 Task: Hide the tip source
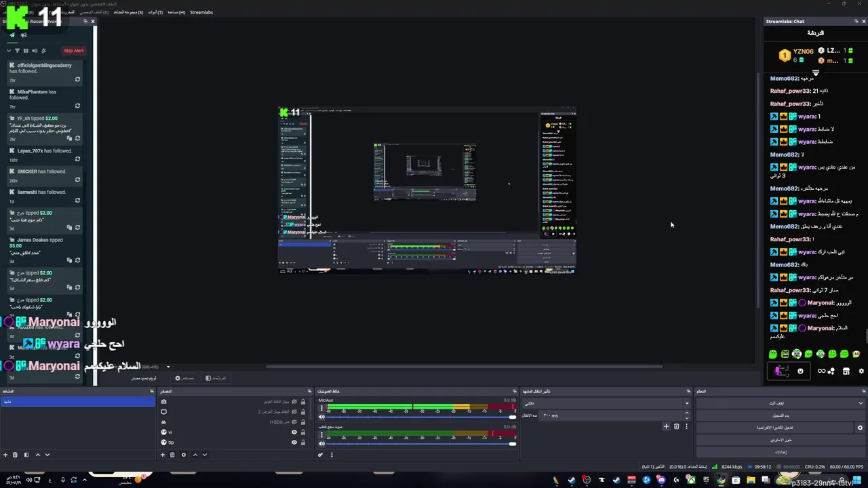(x=294, y=443)
